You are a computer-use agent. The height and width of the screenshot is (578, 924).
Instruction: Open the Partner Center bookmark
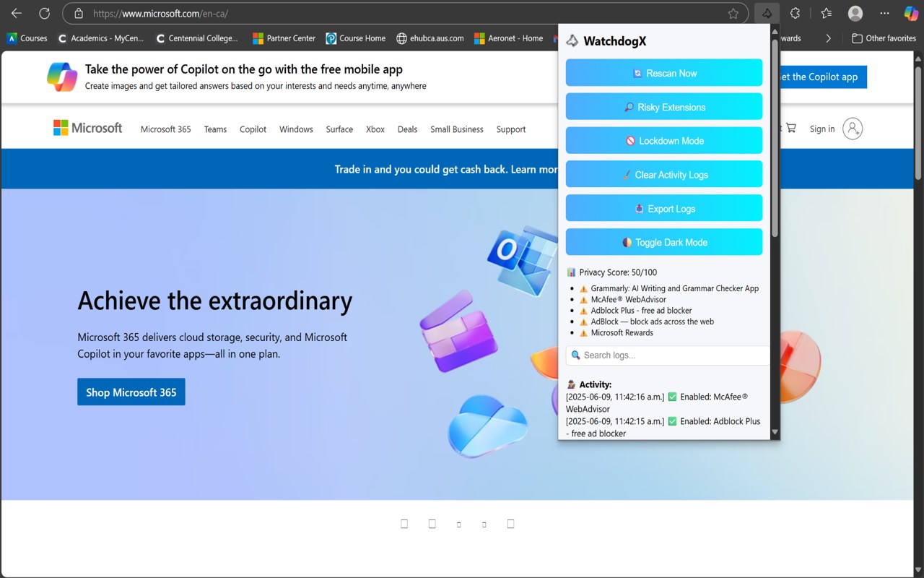[284, 38]
